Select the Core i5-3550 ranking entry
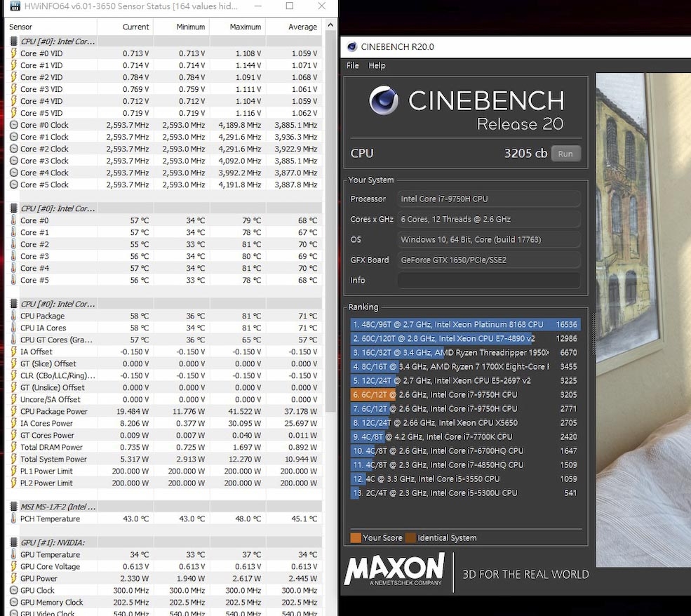Image resolution: width=691 pixels, height=616 pixels. (465, 479)
